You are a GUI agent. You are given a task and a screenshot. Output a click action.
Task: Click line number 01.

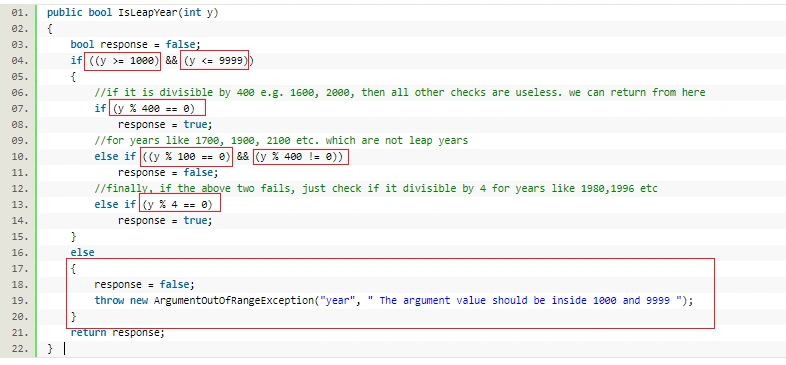pyautogui.click(x=20, y=13)
